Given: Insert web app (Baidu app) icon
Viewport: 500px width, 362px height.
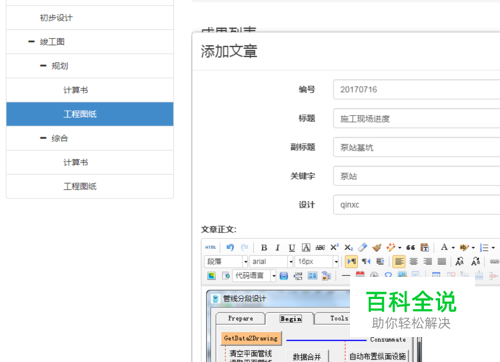Looking at the screenshot, I should coord(284,276).
